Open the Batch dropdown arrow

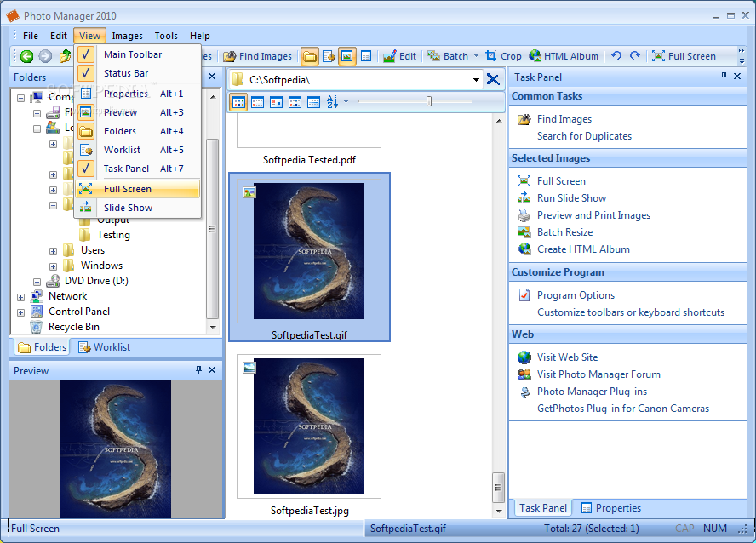coord(477,56)
